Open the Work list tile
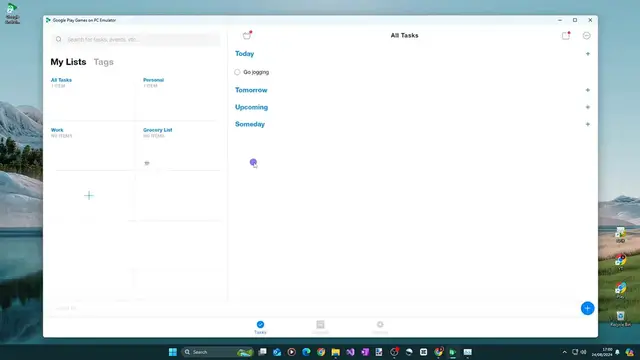640x360 pixels. [92, 146]
